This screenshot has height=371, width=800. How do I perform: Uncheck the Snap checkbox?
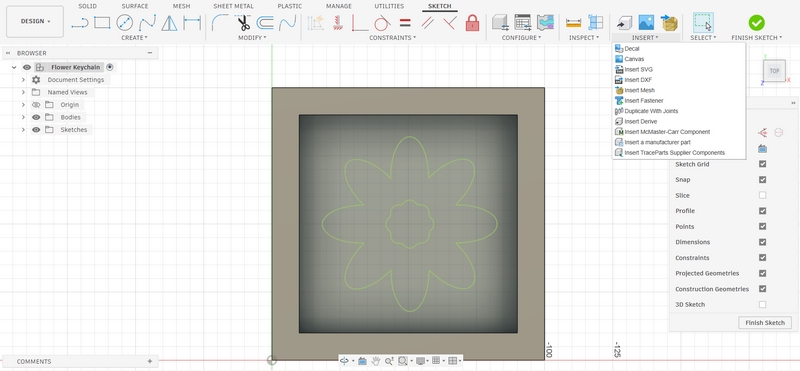762,180
